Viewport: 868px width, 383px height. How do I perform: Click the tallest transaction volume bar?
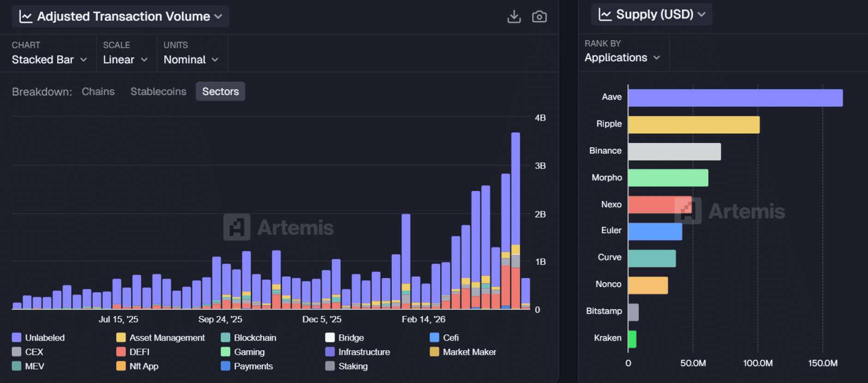click(x=515, y=221)
